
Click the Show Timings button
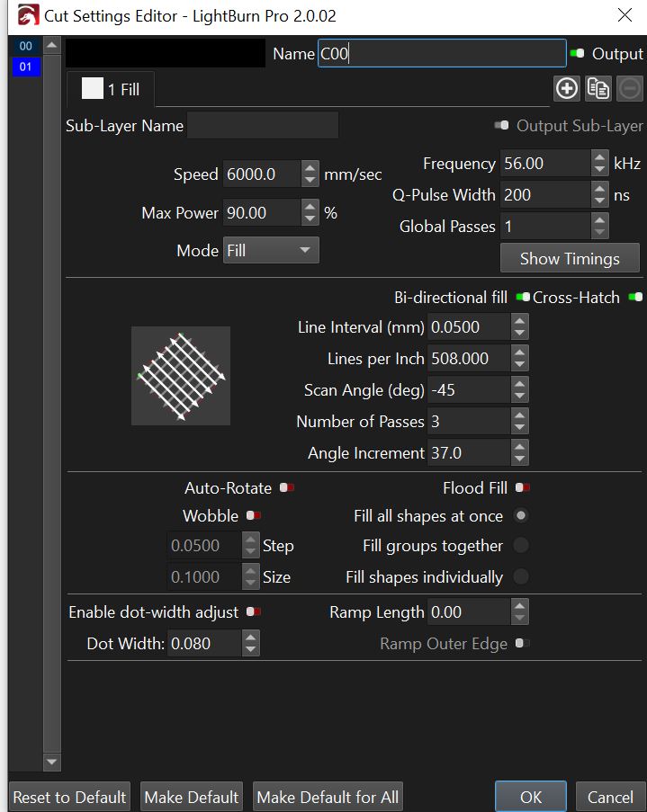point(570,258)
